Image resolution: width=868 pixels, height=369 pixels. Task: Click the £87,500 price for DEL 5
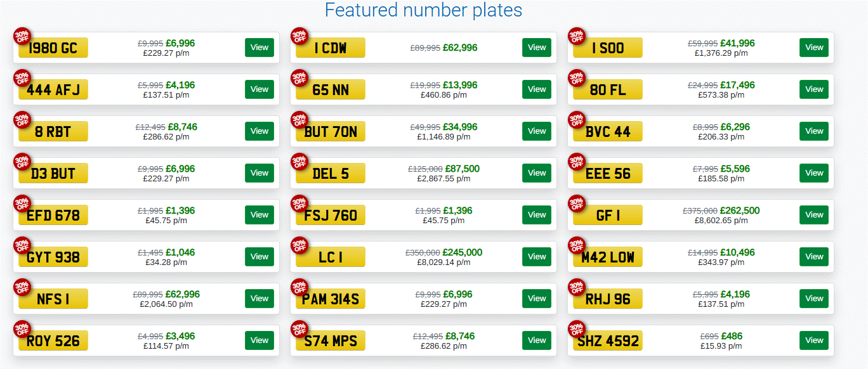coord(463,169)
